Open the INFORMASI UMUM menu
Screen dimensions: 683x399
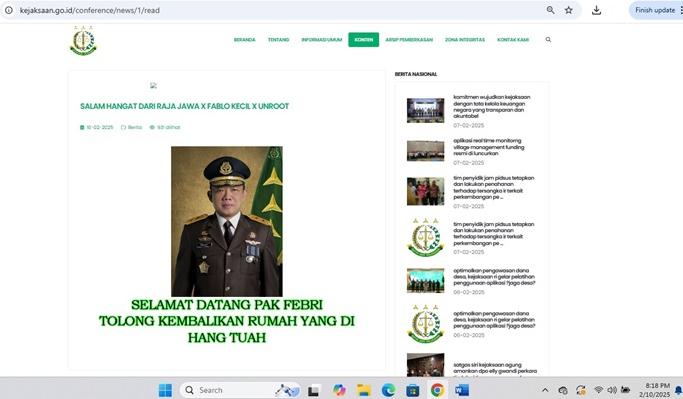[321, 40]
